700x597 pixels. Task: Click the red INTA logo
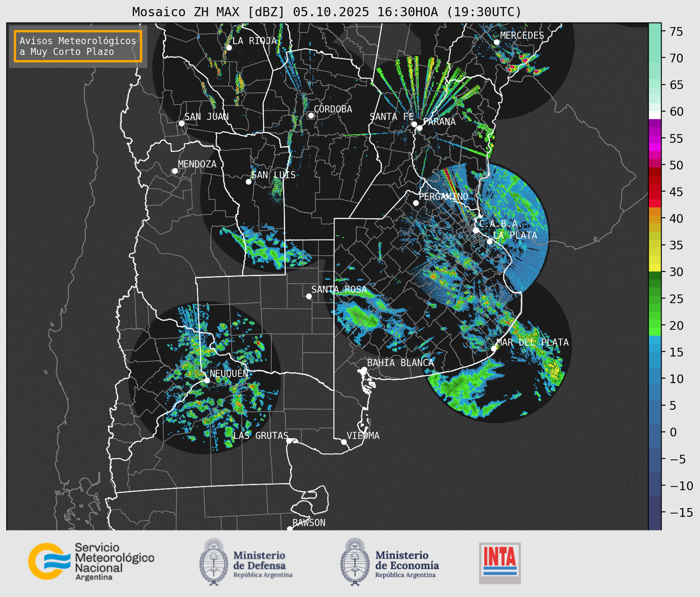(x=500, y=563)
